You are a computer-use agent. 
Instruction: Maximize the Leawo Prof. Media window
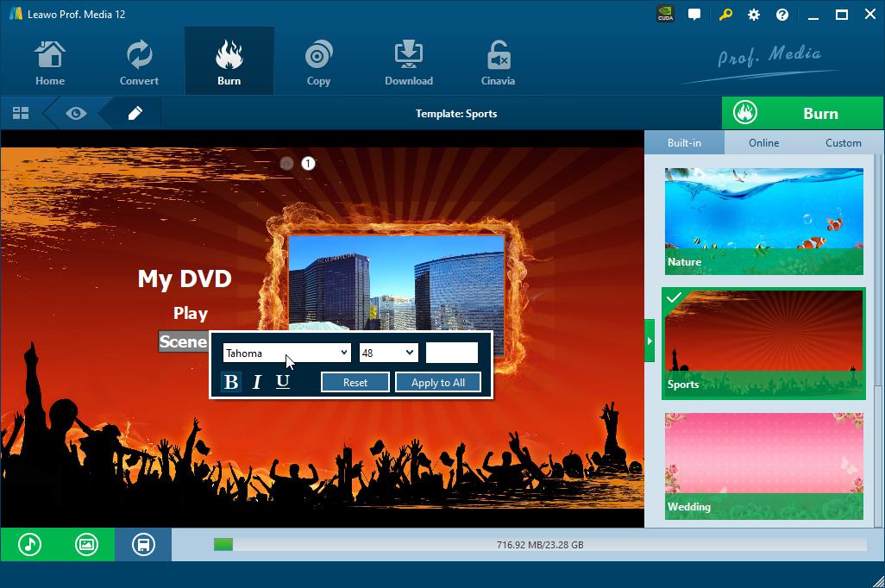pyautogui.click(x=842, y=15)
